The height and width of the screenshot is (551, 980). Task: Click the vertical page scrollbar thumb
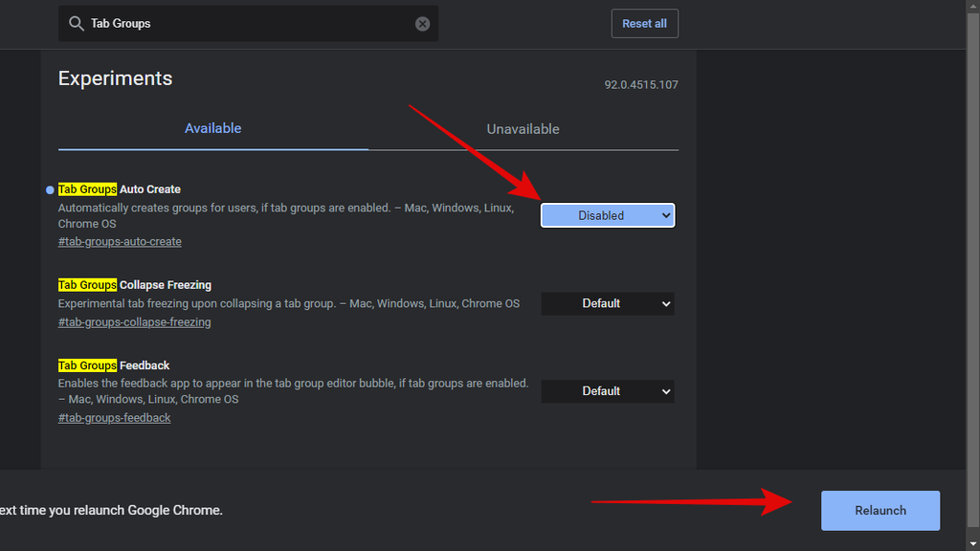(x=973, y=269)
